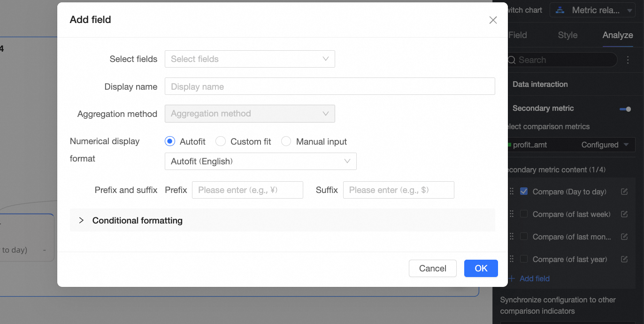This screenshot has height=324, width=644.
Task: Switch to the Style tab
Action: 567,35
